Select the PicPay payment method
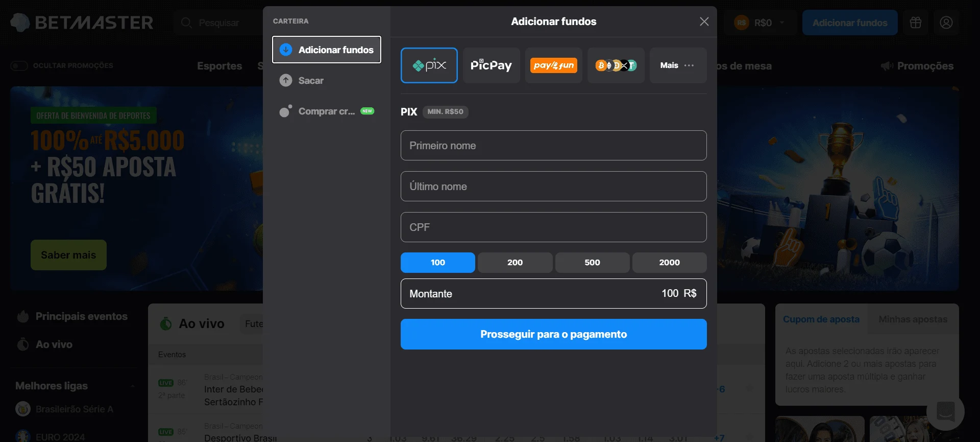Image resolution: width=980 pixels, height=442 pixels. point(491,65)
